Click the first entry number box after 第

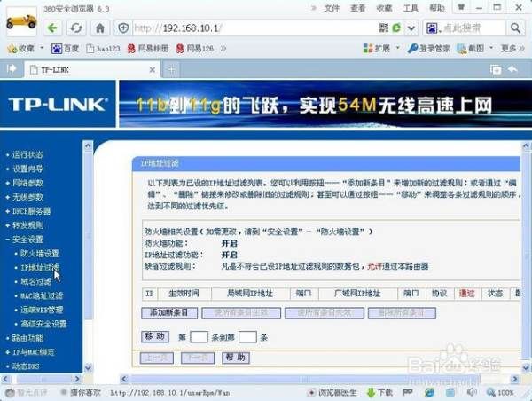[x=199, y=337]
